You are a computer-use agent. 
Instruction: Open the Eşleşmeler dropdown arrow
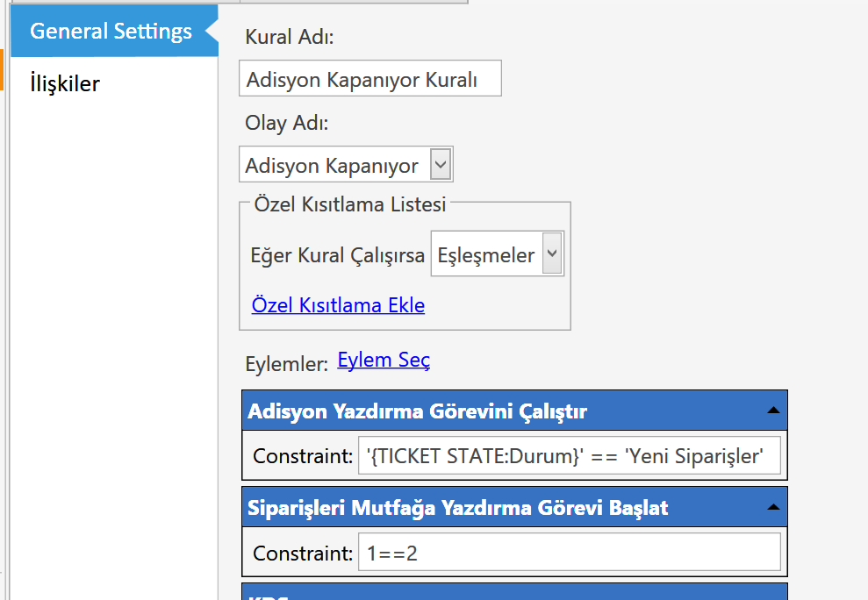pos(552,254)
